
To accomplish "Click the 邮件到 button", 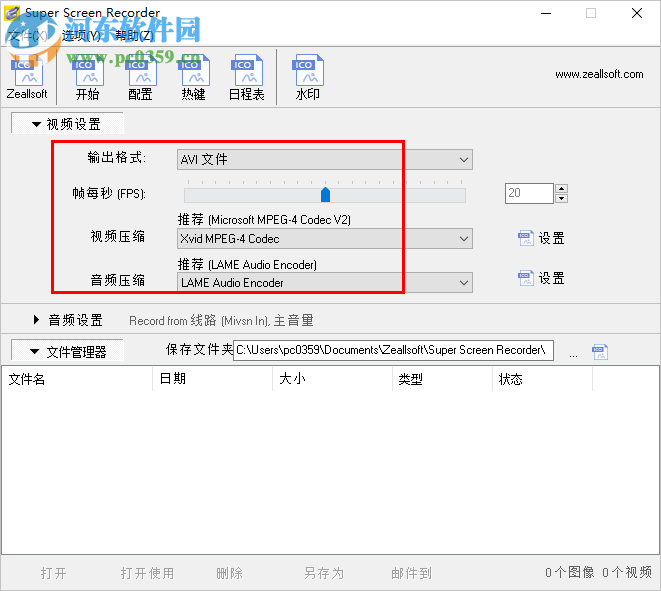I will point(411,573).
